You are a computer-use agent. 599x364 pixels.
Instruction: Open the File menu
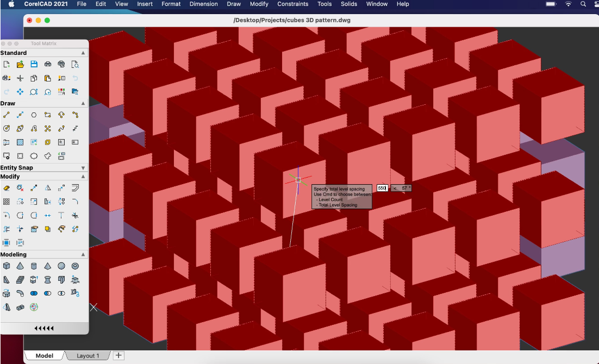coord(82,4)
